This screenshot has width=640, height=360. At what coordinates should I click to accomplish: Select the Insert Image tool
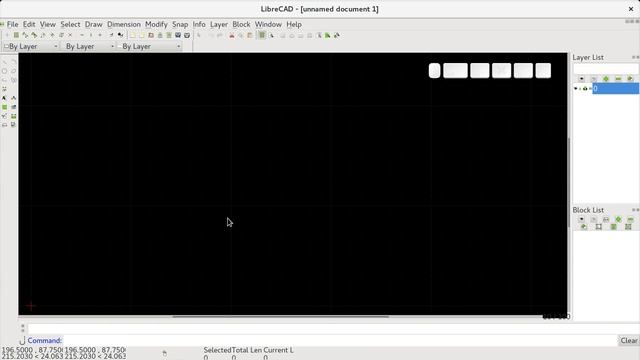(x=13, y=107)
